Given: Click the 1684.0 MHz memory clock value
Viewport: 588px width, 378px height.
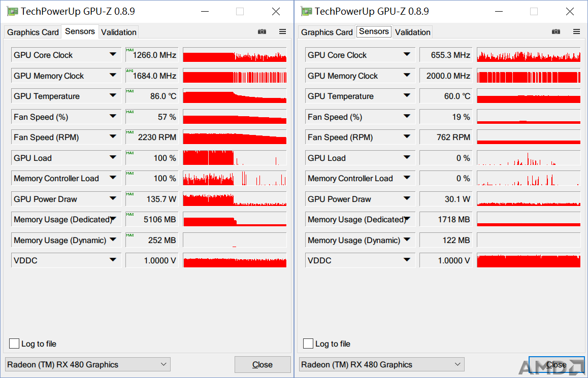Looking at the screenshot, I should [x=152, y=76].
